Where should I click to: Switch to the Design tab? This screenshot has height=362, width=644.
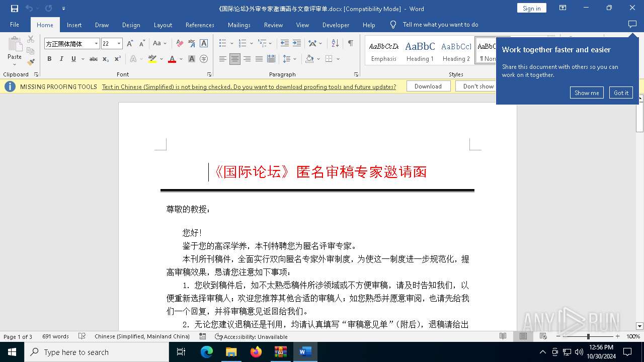click(131, 25)
